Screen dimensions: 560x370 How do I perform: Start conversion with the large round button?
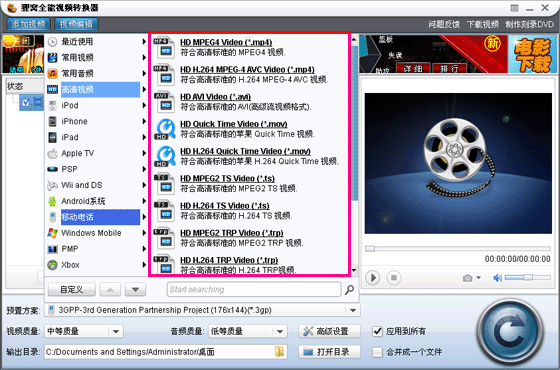pos(511,333)
